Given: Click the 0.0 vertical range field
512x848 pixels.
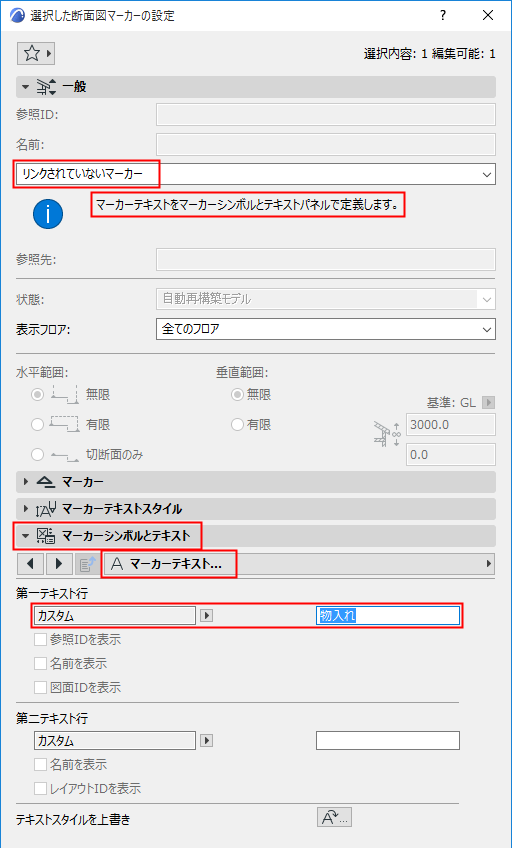Looking at the screenshot, I should coord(451,455).
